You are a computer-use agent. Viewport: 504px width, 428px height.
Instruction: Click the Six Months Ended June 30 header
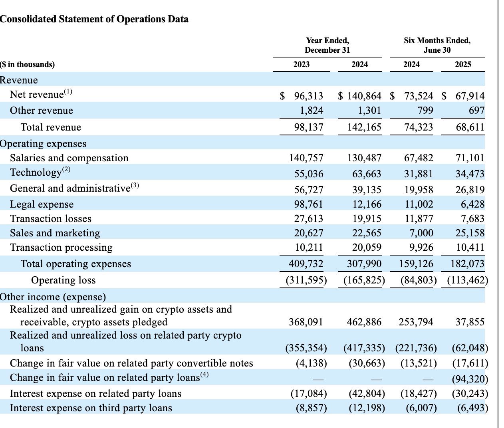[437, 45]
